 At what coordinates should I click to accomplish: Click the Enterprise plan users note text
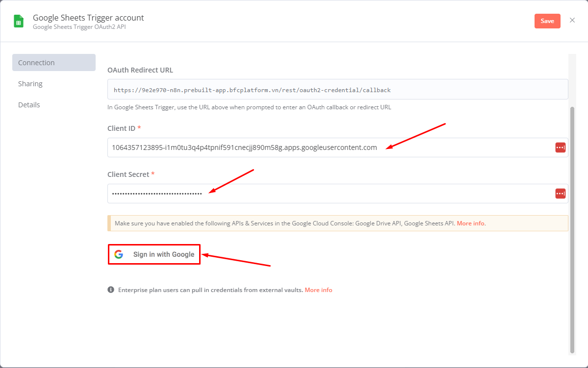(210, 290)
